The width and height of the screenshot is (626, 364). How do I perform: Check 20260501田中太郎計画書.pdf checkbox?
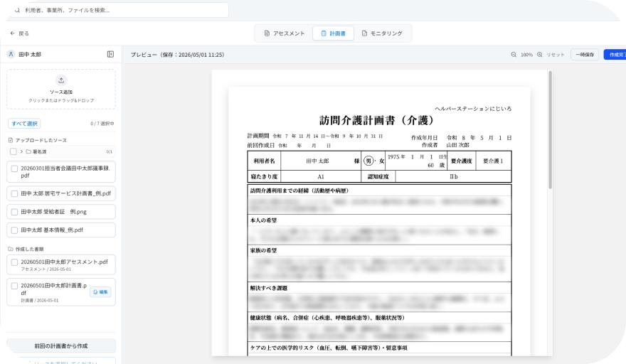pyautogui.click(x=14, y=286)
